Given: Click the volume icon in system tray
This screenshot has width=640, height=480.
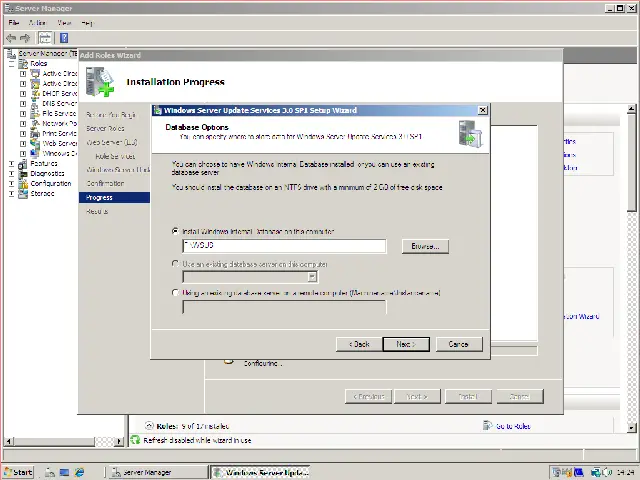Looking at the screenshot, I should click(607, 472).
